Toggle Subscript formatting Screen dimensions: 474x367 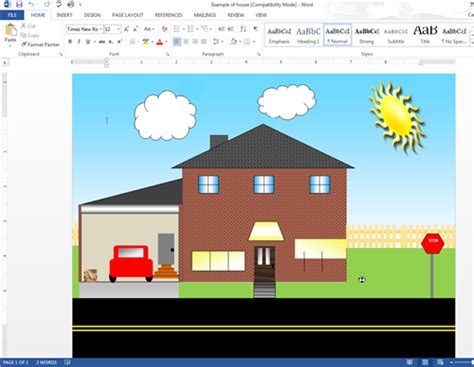[111, 42]
